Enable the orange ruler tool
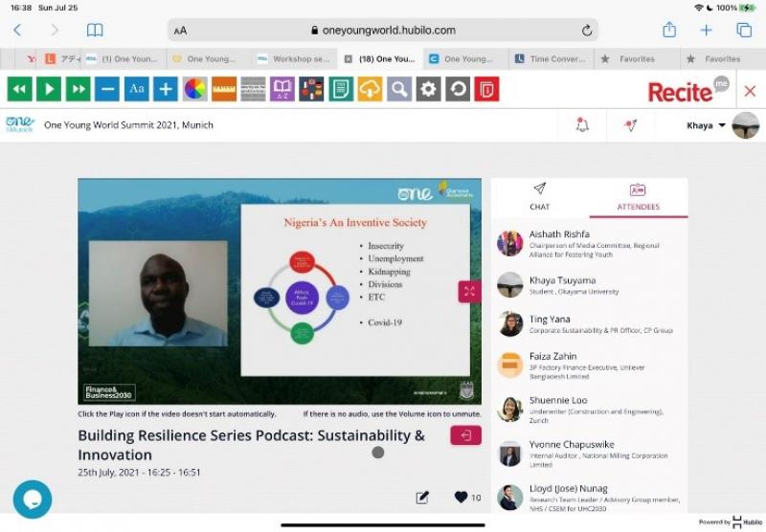766x532 pixels. (224, 89)
